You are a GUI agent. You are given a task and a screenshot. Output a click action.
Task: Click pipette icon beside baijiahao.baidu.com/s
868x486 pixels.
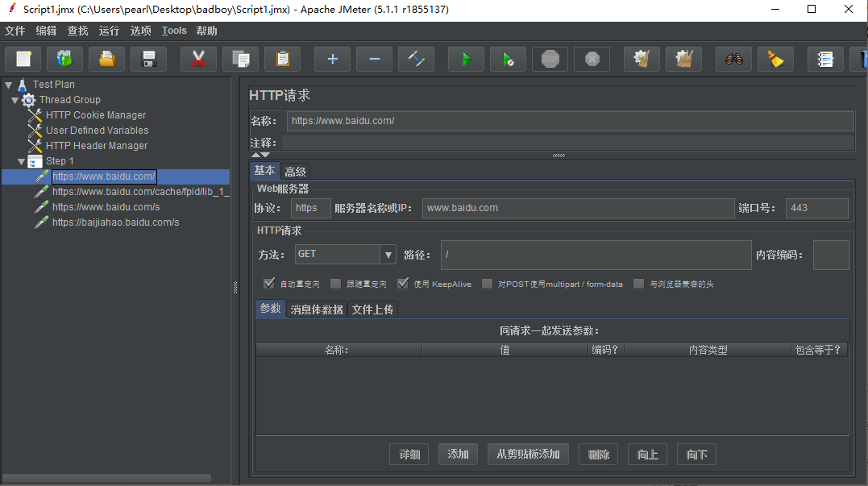(x=42, y=222)
